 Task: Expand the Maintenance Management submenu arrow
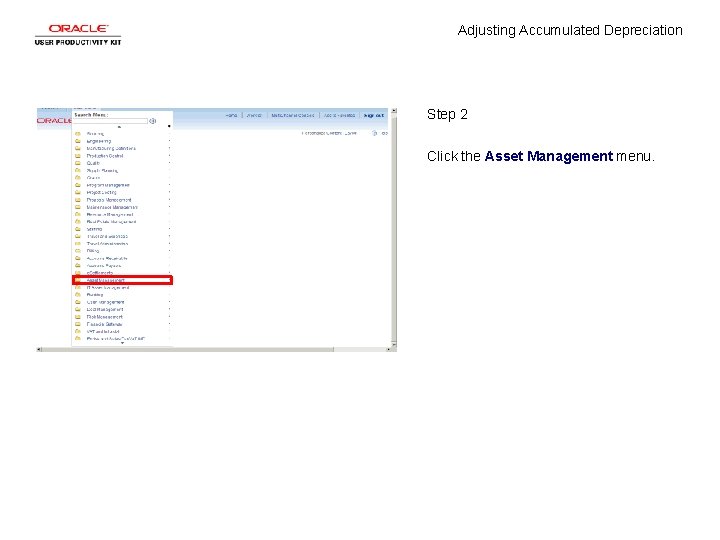(169, 207)
